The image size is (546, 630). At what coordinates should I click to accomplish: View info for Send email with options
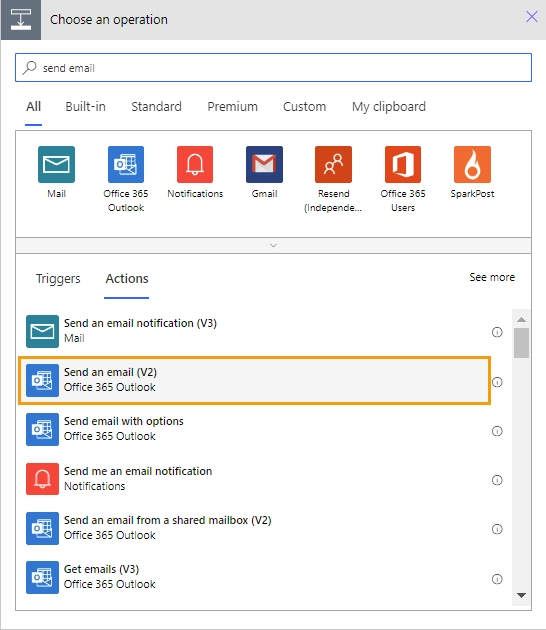(x=497, y=431)
